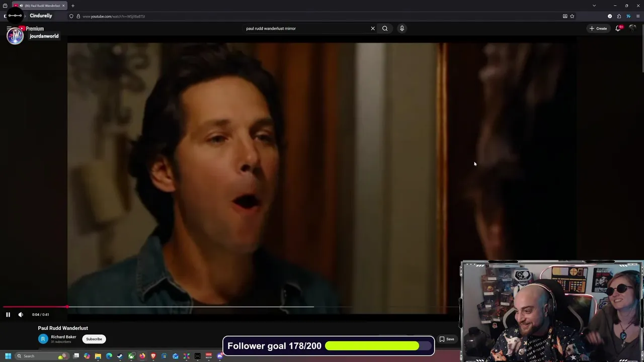The width and height of the screenshot is (644, 362).
Task: Open the tracking protection shield icon
Action: click(x=71, y=16)
